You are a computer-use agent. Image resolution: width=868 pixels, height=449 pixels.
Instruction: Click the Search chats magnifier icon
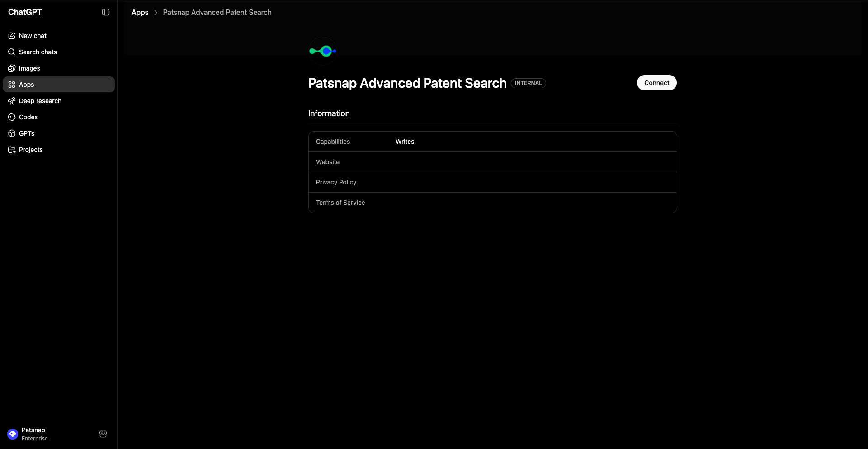pos(12,52)
